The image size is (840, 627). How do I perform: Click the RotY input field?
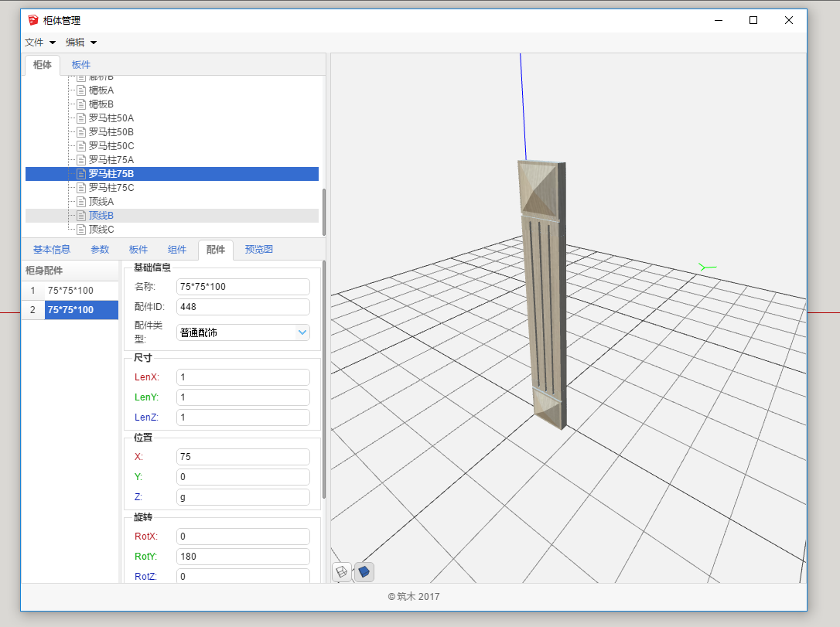[x=243, y=557]
